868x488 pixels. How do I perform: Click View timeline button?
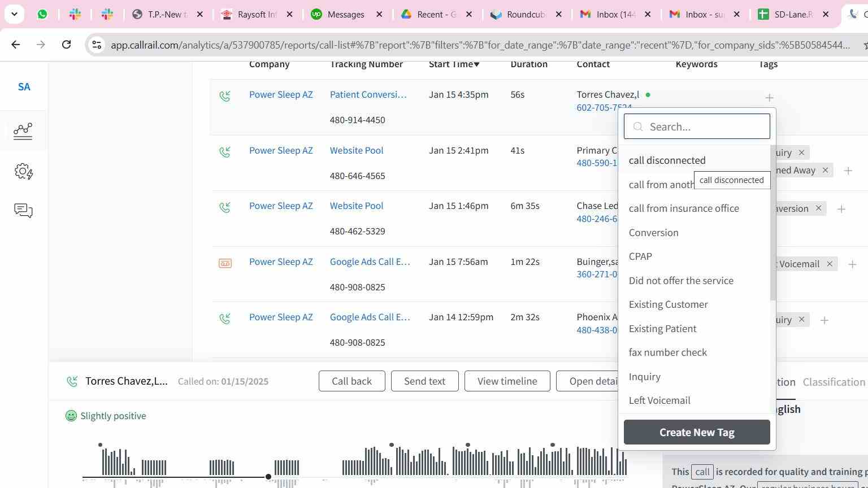click(x=507, y=381)
